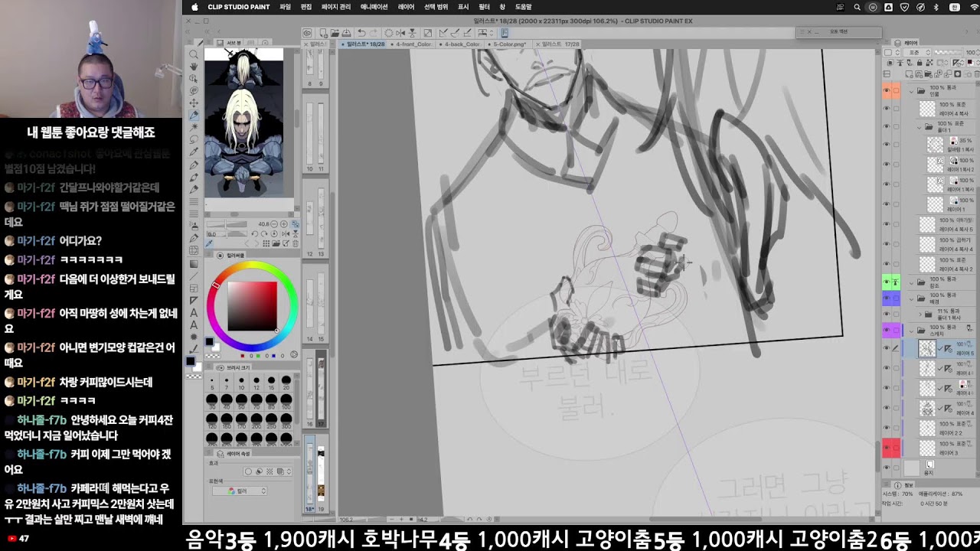This screenshot has height=551, width=980.
Task: Click the new layer folder icon
Action: click(x=927, y=74)
